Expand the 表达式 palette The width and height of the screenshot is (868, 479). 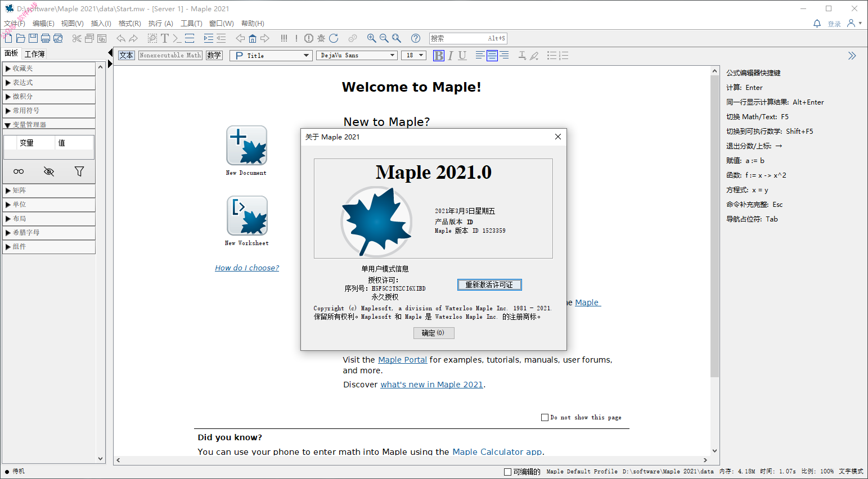click(x=49, y=83)
